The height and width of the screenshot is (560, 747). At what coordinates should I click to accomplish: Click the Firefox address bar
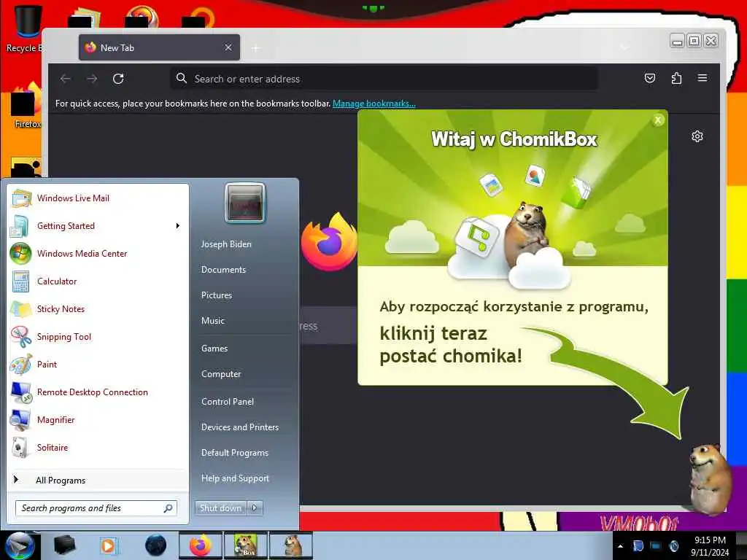click(384, 79)
